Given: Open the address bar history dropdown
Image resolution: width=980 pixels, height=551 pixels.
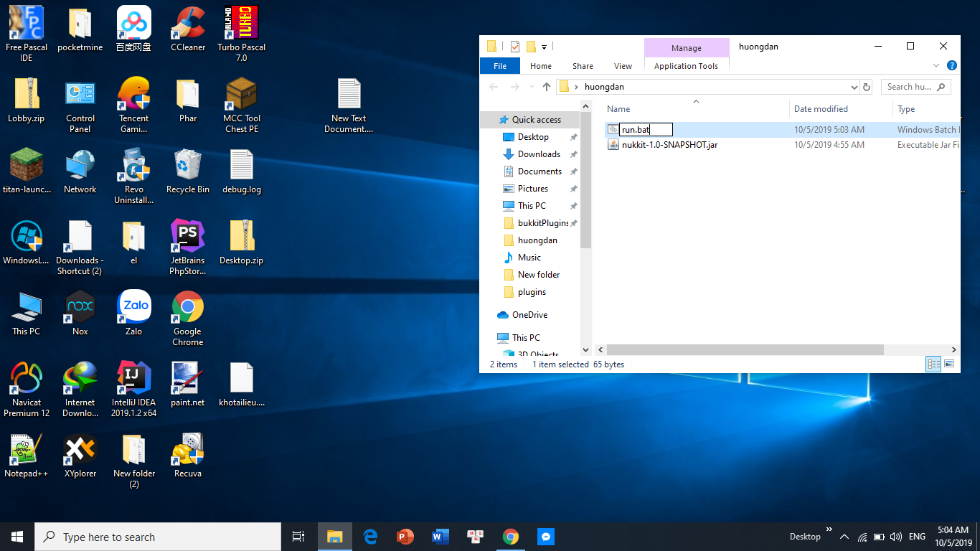Looking at the screenshot, I should (854, 87).
